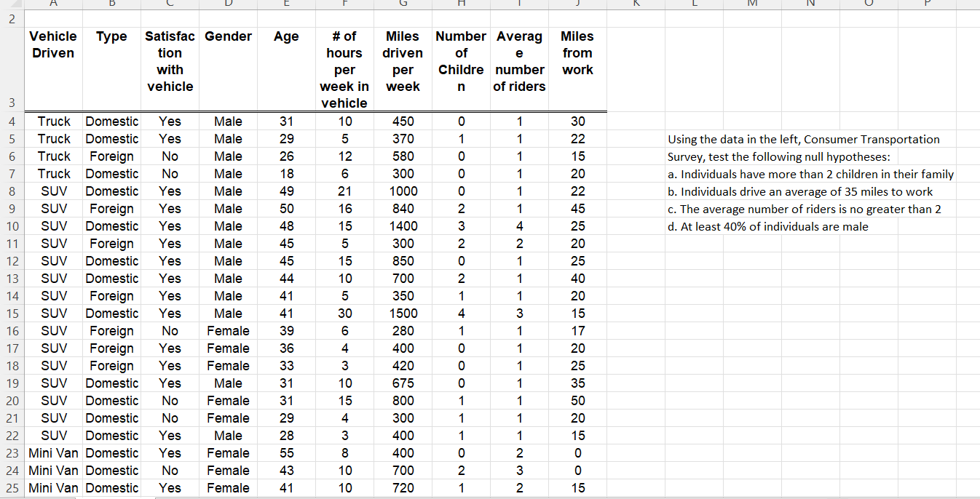Click 'Average number of riders' header cell

coord(519,69)
